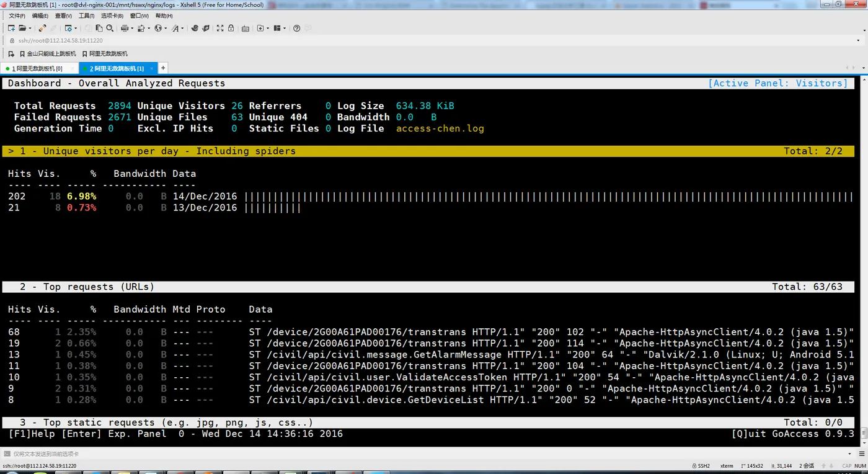The image size is (868, 474).
Task: Open the dropdown arrow beside the Open folder icon
Action: (29, 28)
